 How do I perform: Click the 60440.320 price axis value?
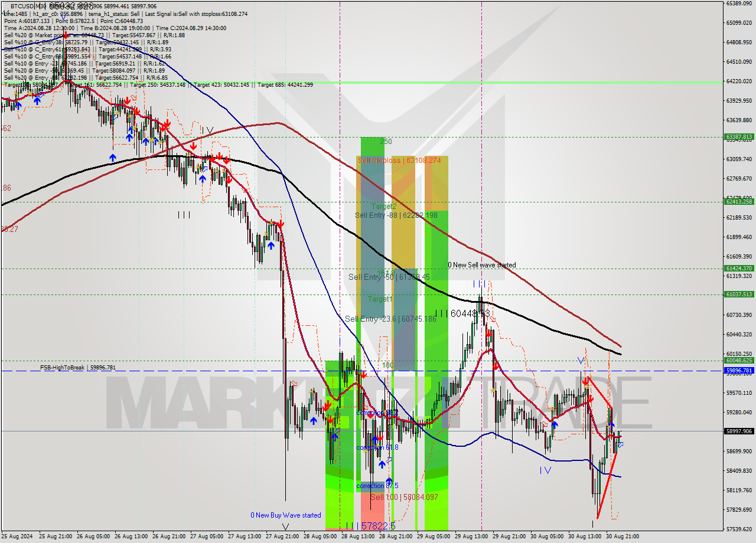click(739, 334)
